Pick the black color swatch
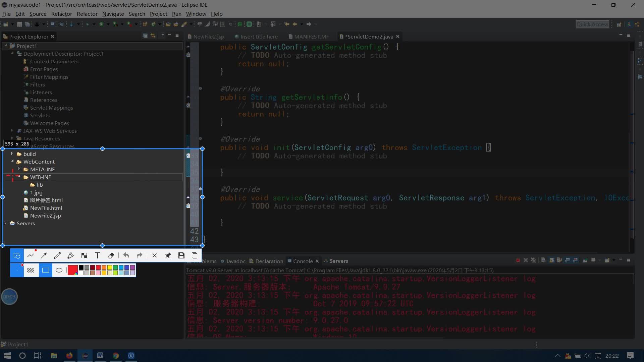Viewport: 644px width, 362px height. coord(81,267)
